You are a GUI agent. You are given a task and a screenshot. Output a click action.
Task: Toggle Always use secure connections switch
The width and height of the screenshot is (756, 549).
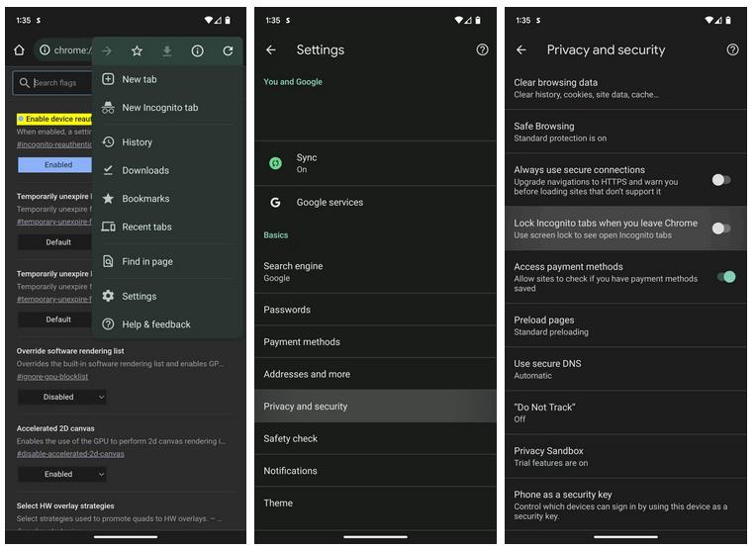(x=721, y=180)
